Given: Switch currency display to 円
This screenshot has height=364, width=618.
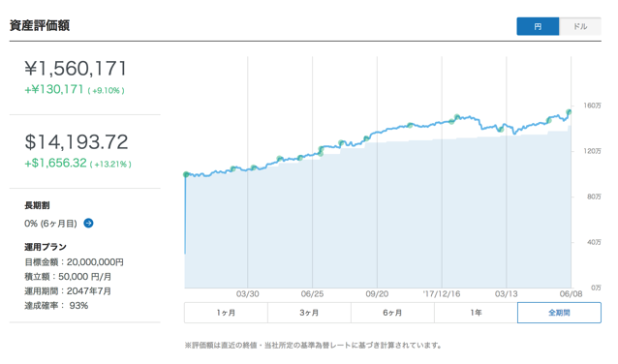Looking at the screenshot, I should click(x=538, y=26).
